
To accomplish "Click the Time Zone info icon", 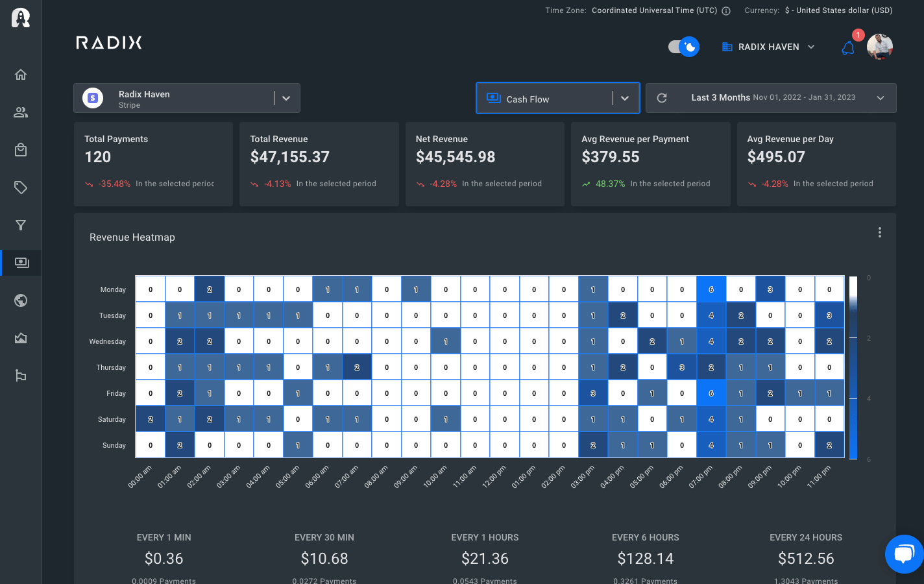I will coord(725,10).
